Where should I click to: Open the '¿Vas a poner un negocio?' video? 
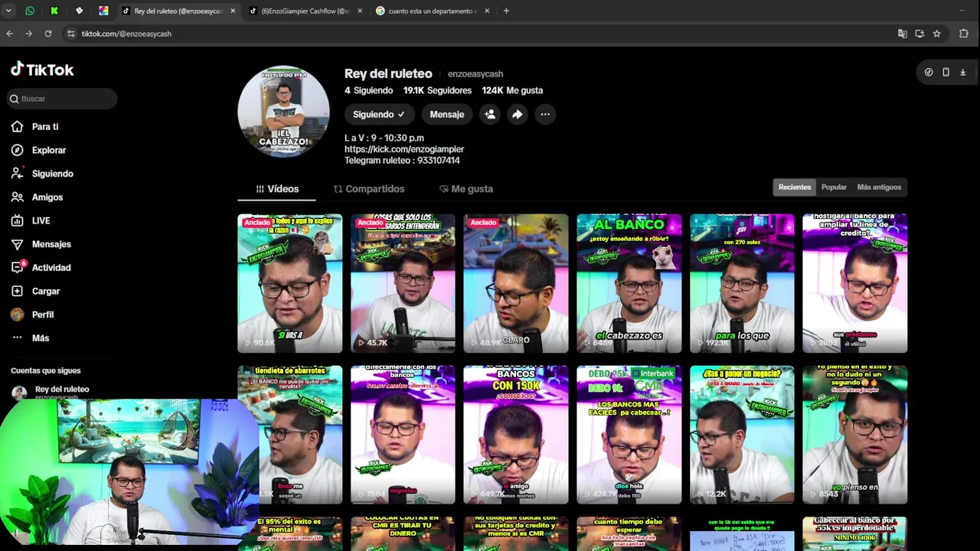click(742, 435)
